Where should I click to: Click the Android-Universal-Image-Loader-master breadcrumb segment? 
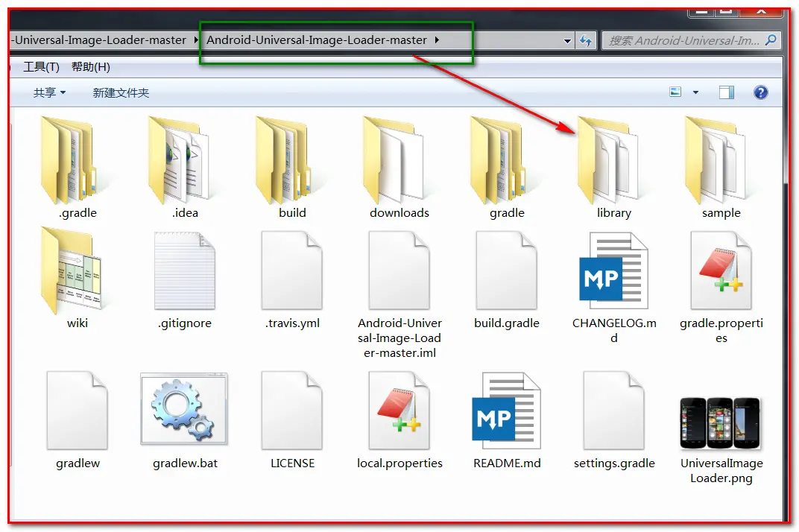point(317,39)
